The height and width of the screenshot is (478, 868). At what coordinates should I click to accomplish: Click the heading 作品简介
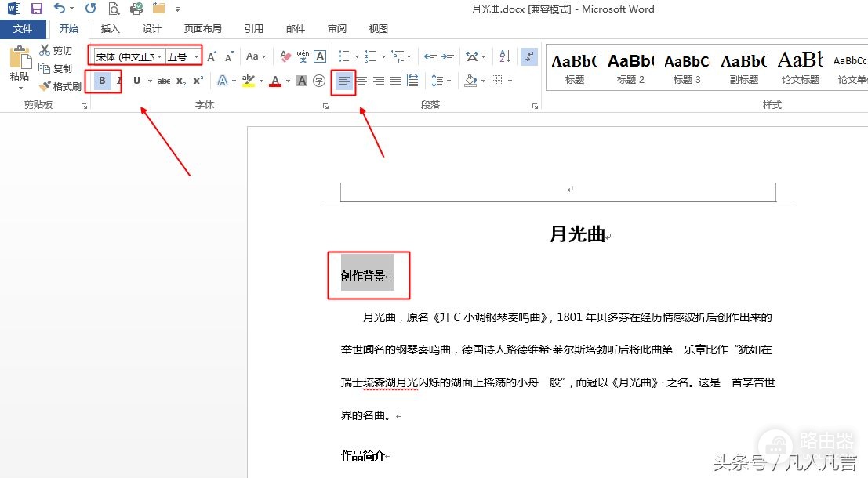point(363,455)
